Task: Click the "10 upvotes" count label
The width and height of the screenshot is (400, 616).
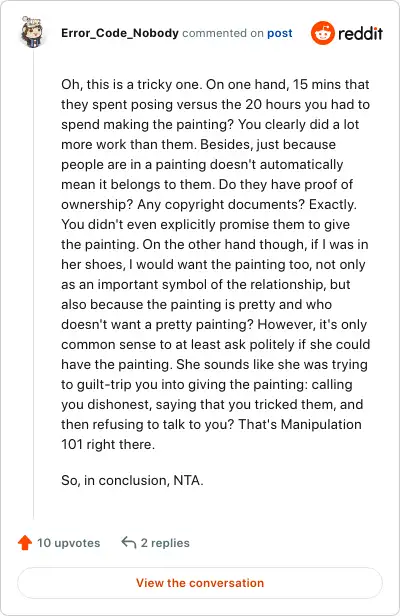Action: coord(68,543)
